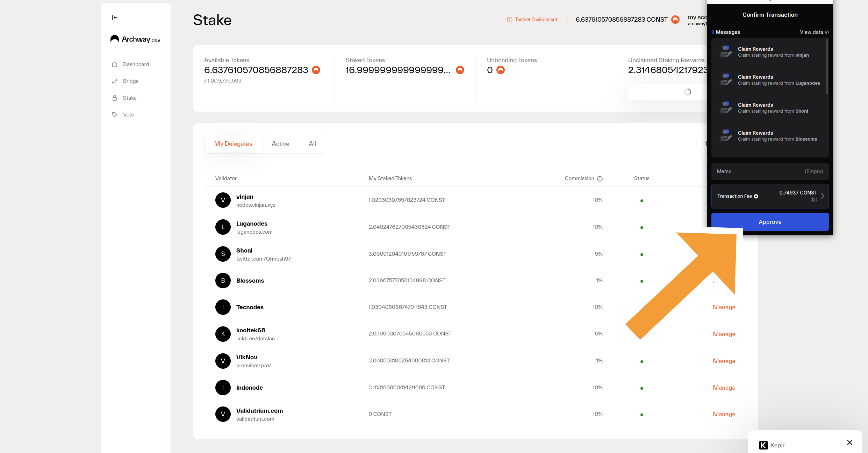Image resolution: width=868 pixels, height=453 pixels.
Task: Collapse the sidebar with the arrow icon
Action: tap(114, 17)
